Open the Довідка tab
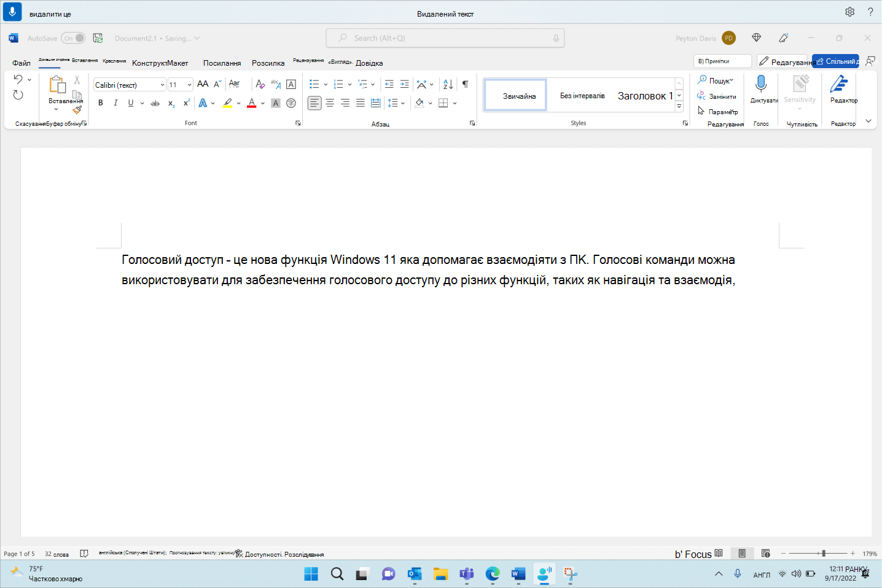The height and width of the screenshot is (588, 882). [369, 63]
